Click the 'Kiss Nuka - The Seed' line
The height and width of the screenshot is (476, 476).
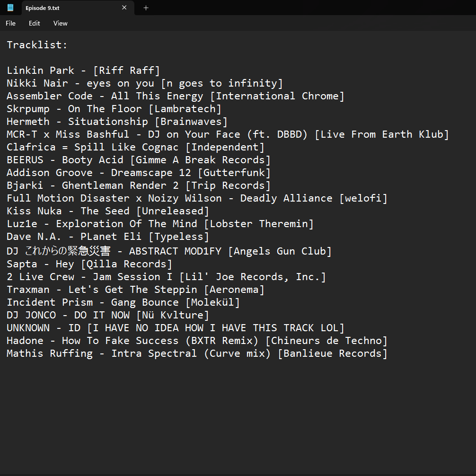pos(108,211)
